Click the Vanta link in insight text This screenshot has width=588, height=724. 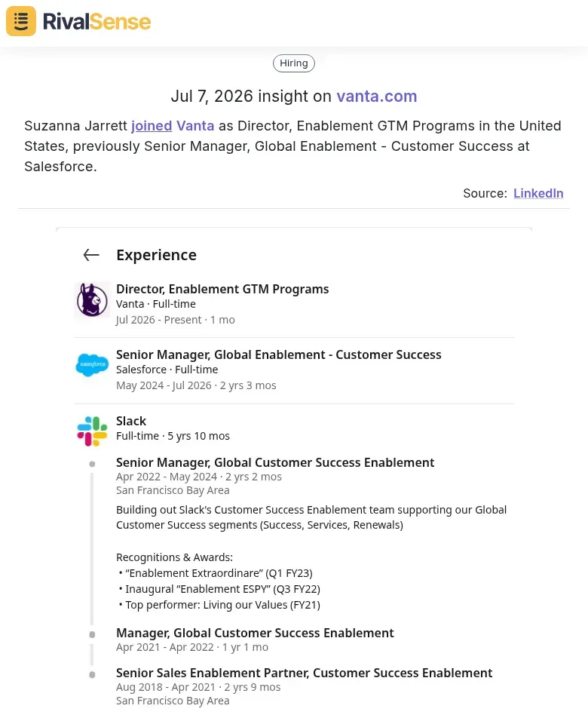pyautogui.click(x=195, y=126)
